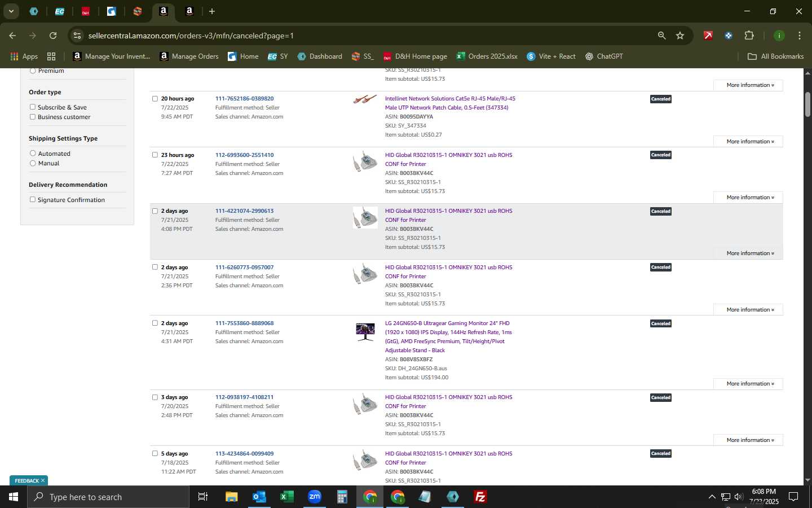812x508 pixels.
Task: Open the green profile avatar
Action: point(779,36)
